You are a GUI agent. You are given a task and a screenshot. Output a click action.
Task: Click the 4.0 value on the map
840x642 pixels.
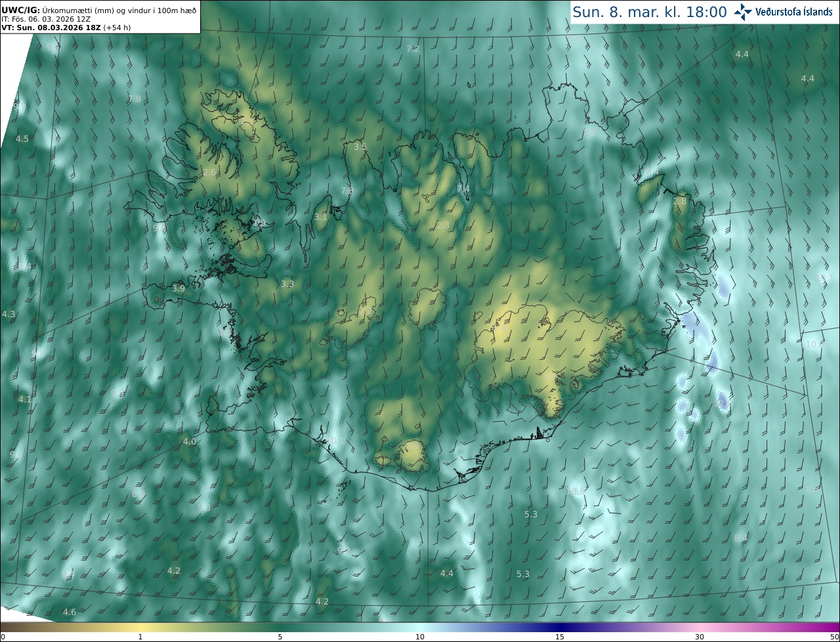click(190, 442)
